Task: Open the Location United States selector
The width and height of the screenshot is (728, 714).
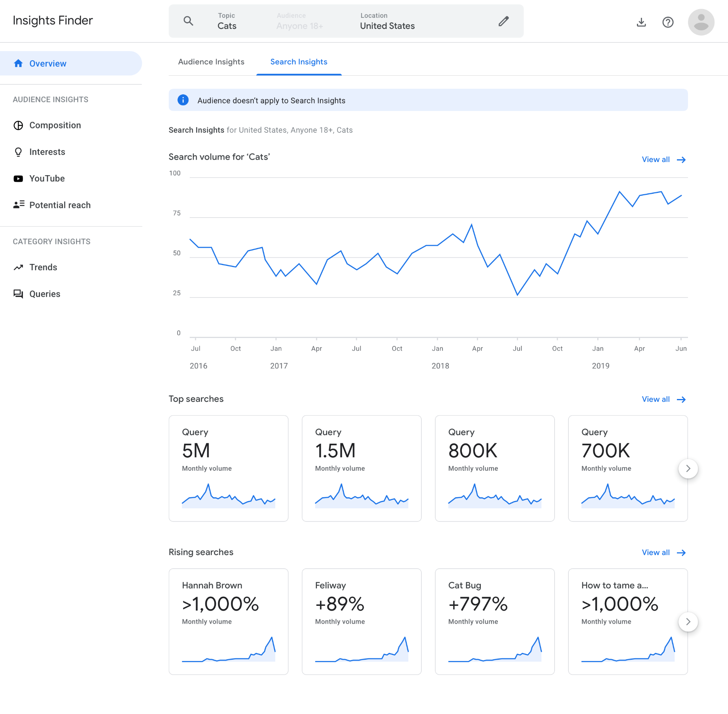Action: pyautogui.click(x=387, y=21)
